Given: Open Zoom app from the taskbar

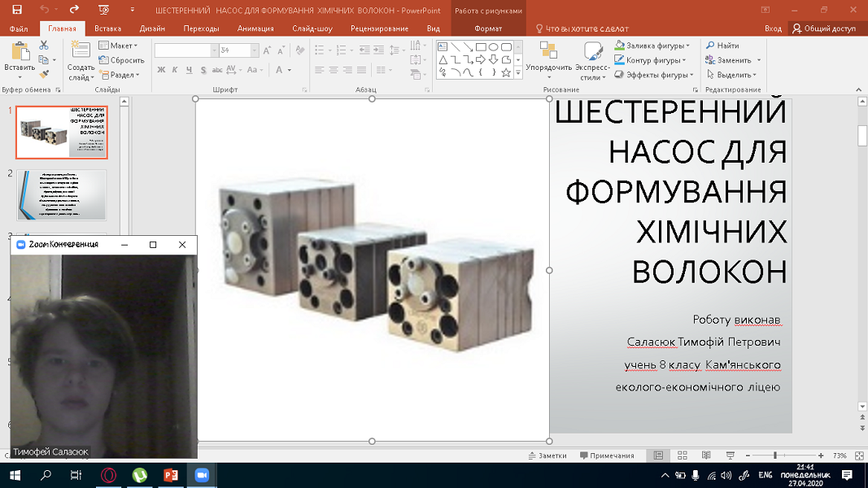Looking at the screenshot, I should click(202, 475).
